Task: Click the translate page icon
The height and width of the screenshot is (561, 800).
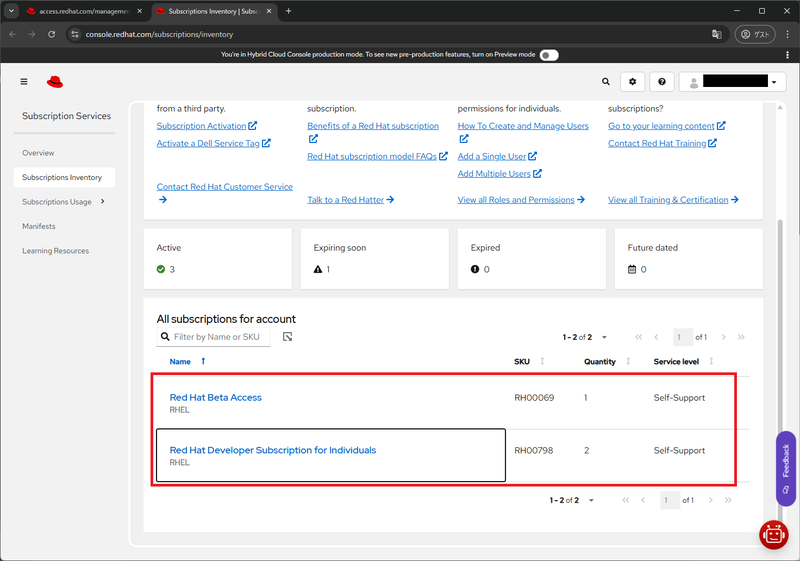Action: point(717,34)
